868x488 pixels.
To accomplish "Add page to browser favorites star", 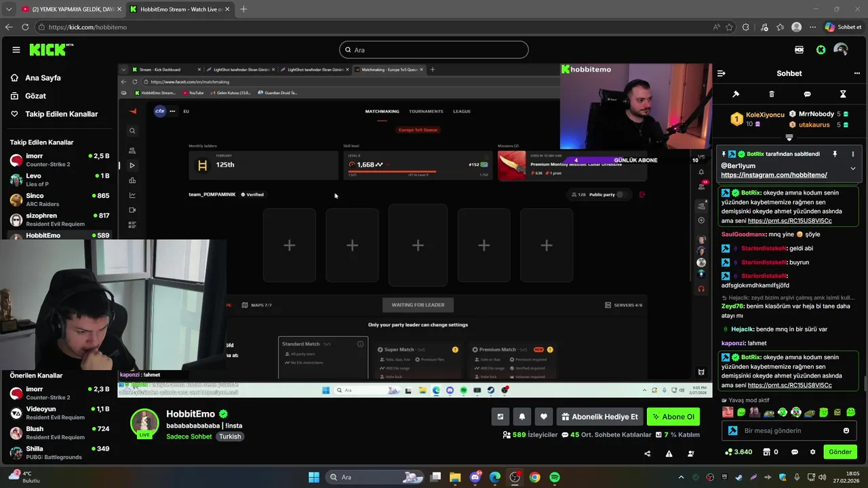I will (729, 27).
